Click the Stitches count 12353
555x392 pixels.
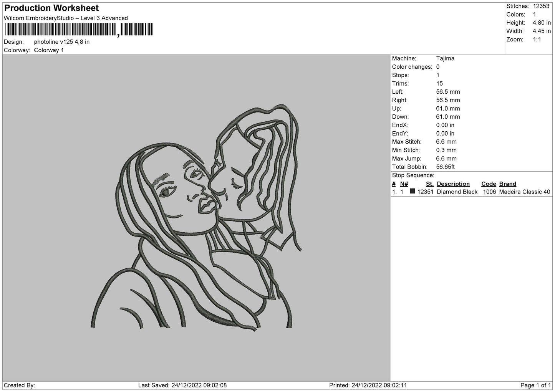(541, 6)
